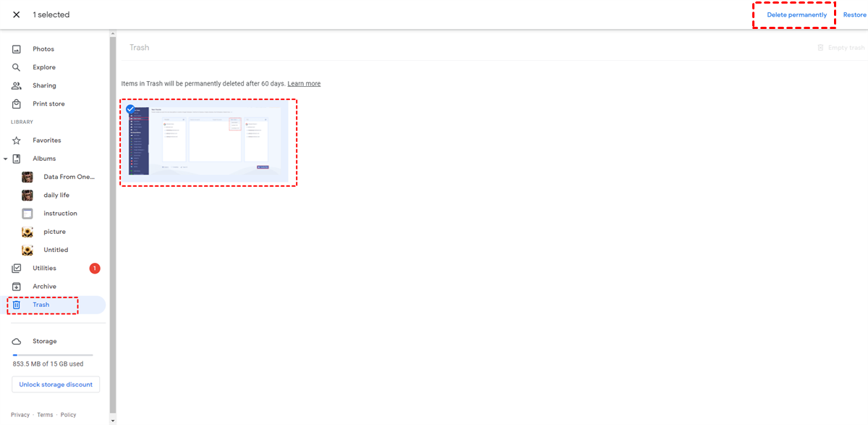Image resolution: width=868 pixels, height=425 pixels.
Task: Click the storage usage progress bar
Action: pyautogui.click(x=53, y=355)
